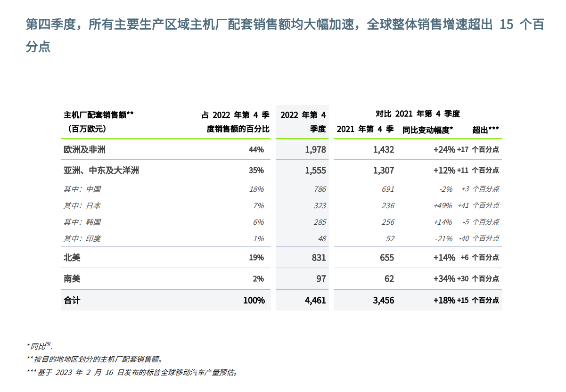Click the value 97 for 南美
Viewport: 566px width, 392px height.
(x=321, y=279)
